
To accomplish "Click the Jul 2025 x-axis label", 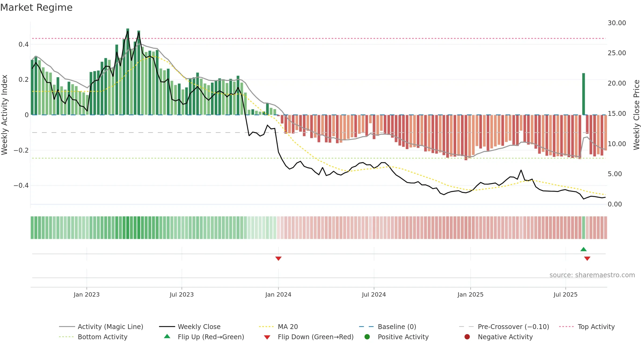I will click(565, 294).
